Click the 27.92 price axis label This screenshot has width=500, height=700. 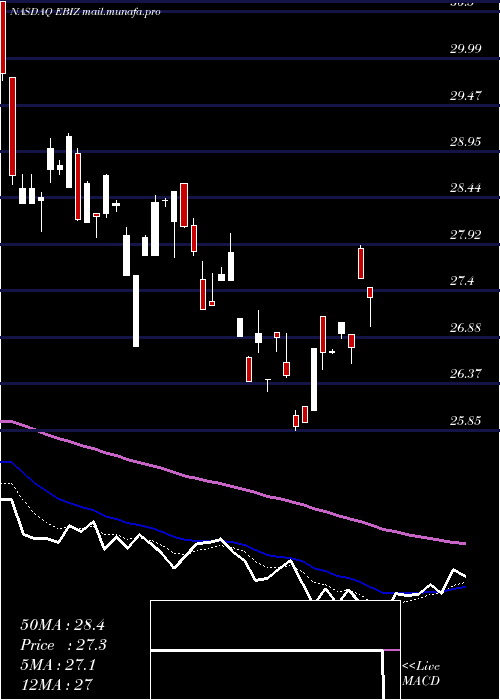(466, 234)
